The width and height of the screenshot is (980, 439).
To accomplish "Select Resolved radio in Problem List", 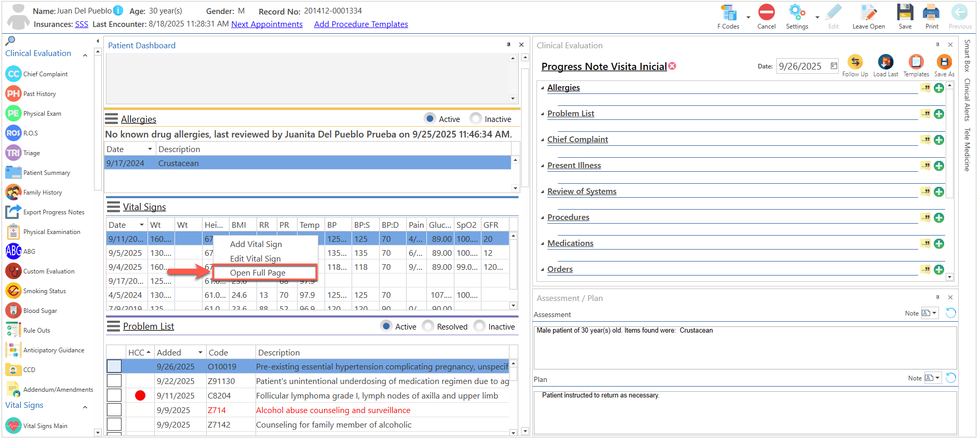I will click(428, 326).
